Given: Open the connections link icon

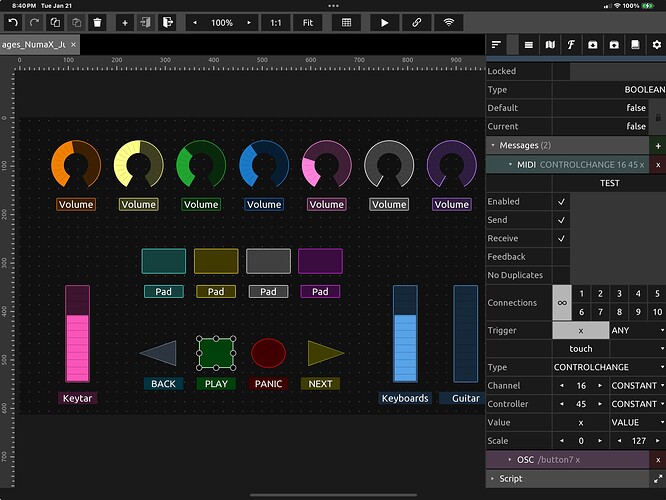Looking at the screenshot, I should point(417,23).
